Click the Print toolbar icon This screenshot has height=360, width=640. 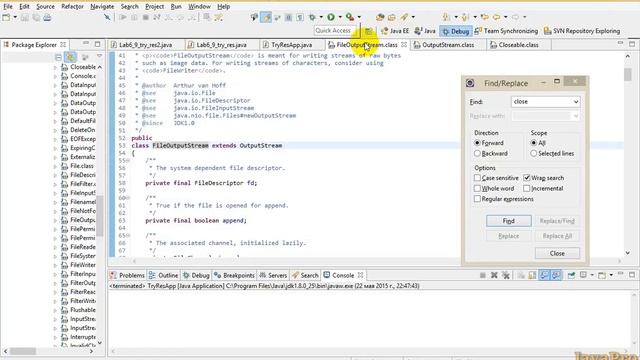47,17
